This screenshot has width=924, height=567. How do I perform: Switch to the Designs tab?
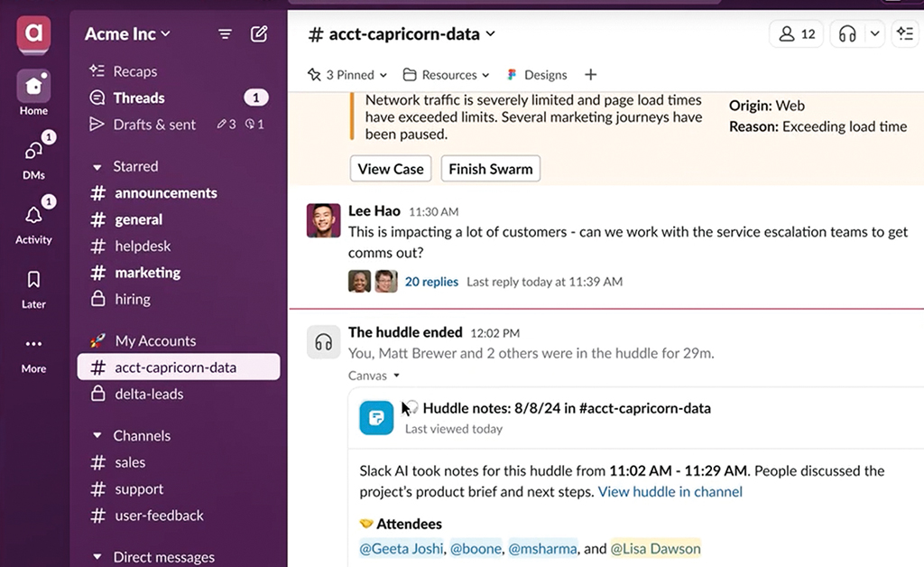click(x=538, y=75)
